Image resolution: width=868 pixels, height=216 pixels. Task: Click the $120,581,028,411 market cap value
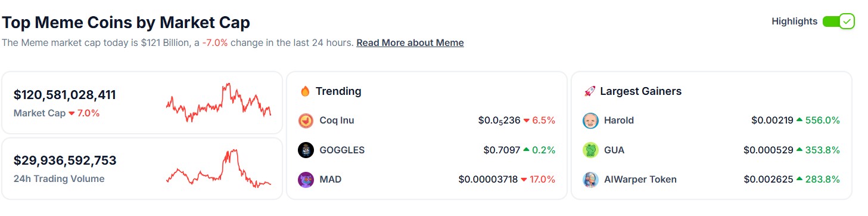65,95
